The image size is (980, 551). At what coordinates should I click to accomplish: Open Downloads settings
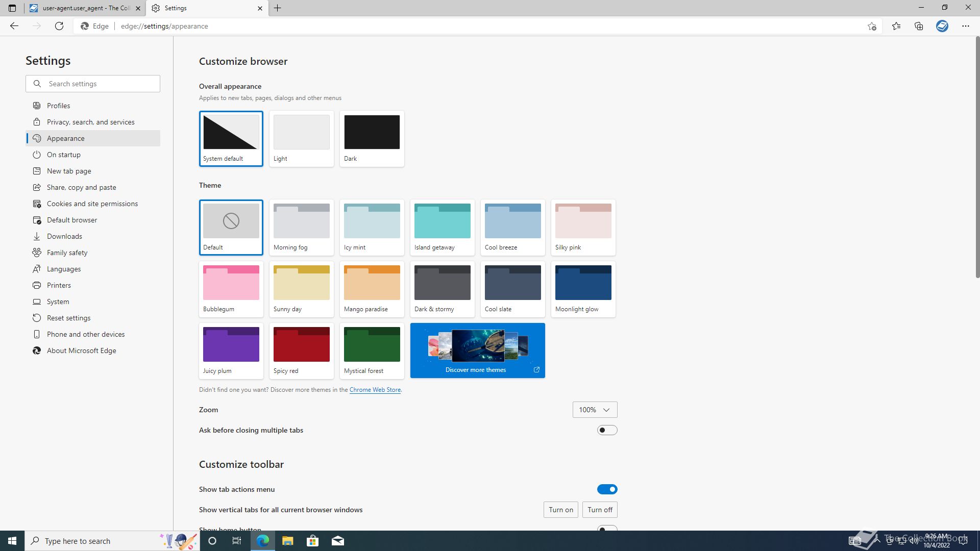[93, 236]
